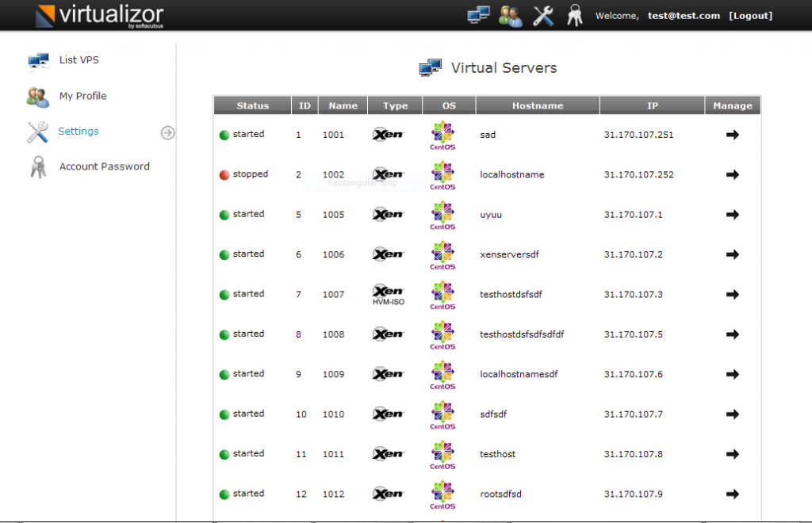This screenshot has width=812, height=523.
Task: Click the key icon in the top bar
Action: 573,14
